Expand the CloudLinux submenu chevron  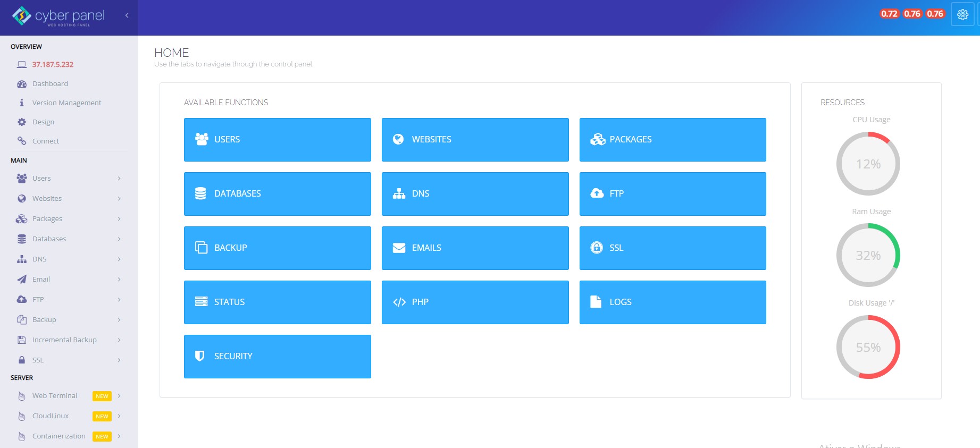coord(119,416)
